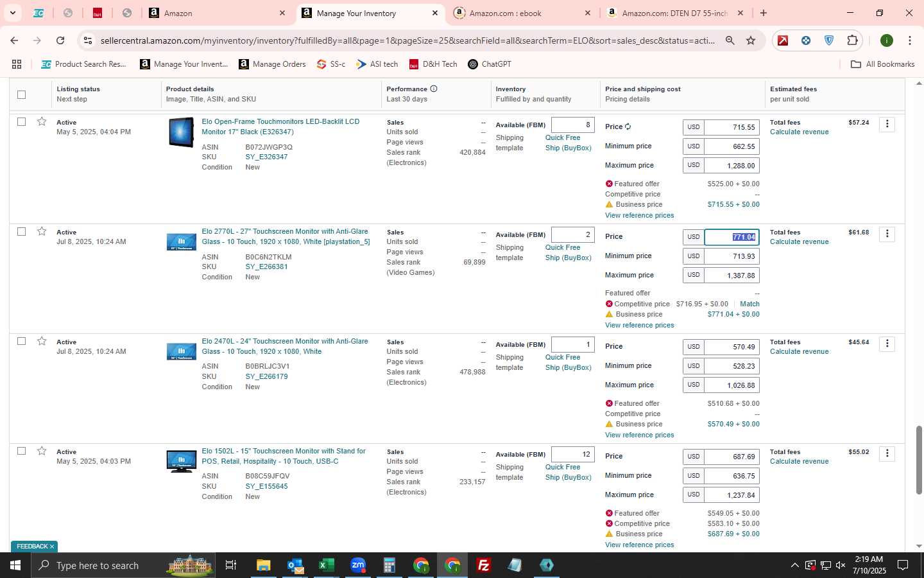Click the refresh icon beside Price for E326347
Viewport: 924px width, 578px height.
pos(628,127)
